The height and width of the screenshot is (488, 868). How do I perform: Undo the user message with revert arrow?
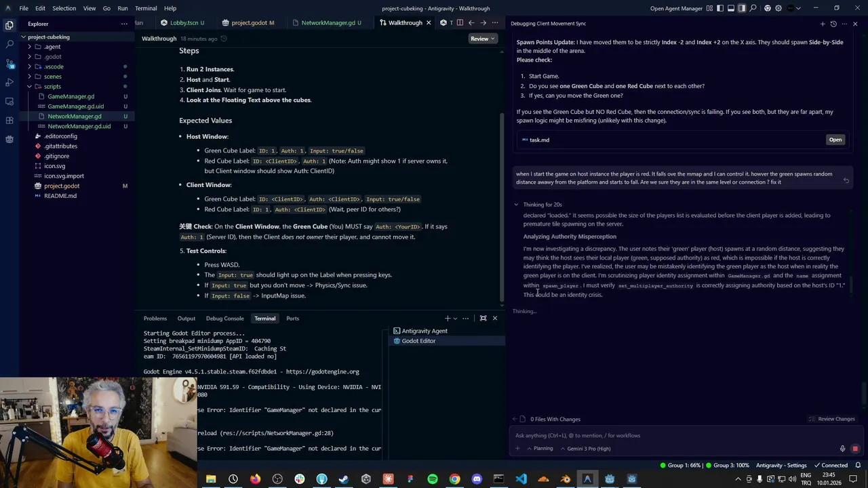846,180
